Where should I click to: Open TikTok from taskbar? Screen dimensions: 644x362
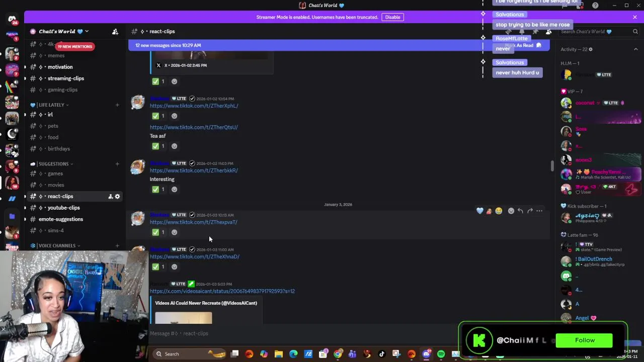pos(382,354)
